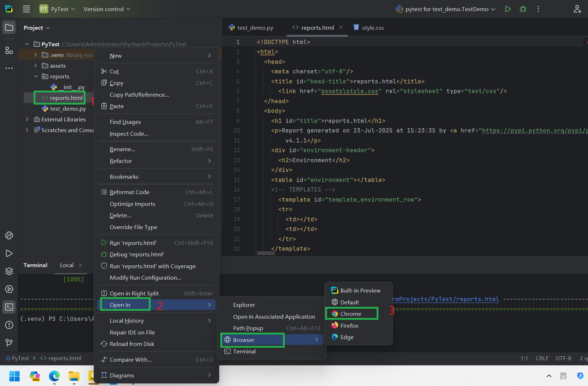Select Delete... in context menu
The image size is (588, 386).
(156, 215)
